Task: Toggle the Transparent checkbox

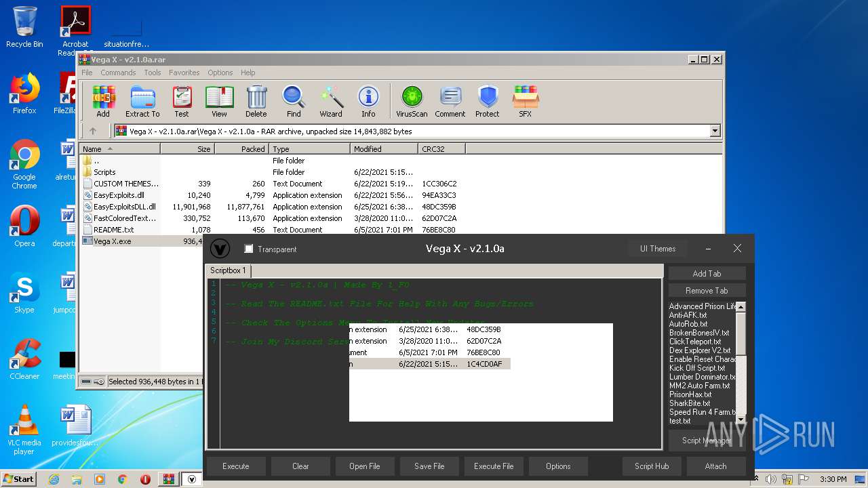Action: coord(249,249)
